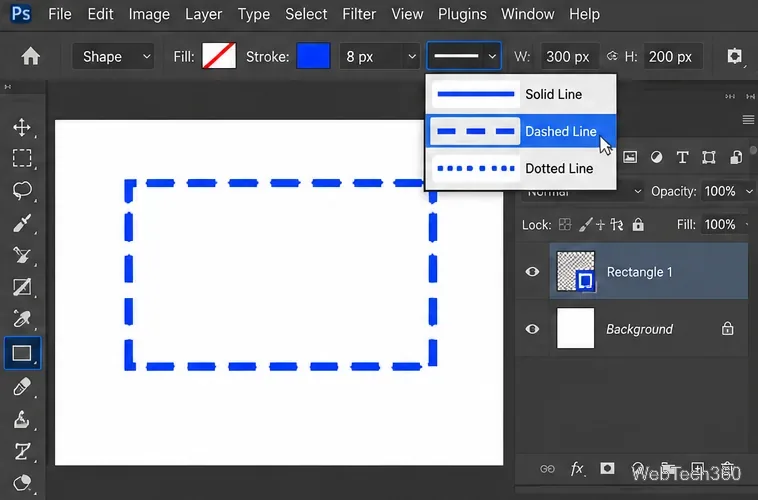Screen dimensions: 758x500
Task: Go to the Home screen icon
Action: [x=30, y=57]
